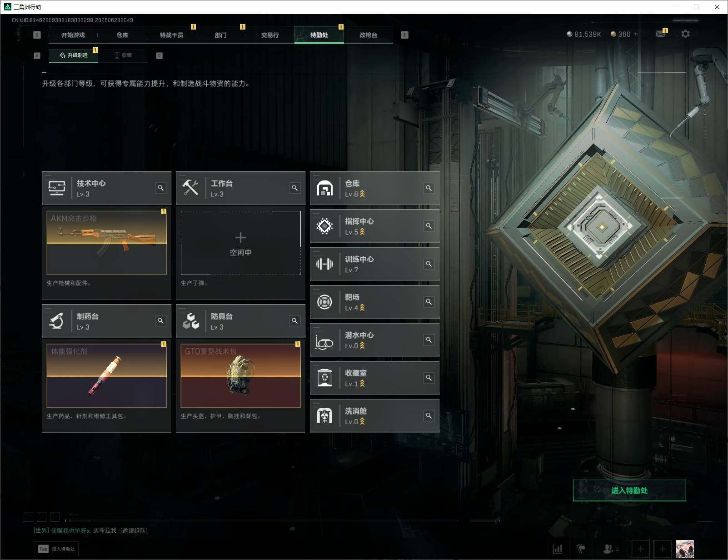This screenshot has width=728, height=560.
Task: Click the 工作台 hammer and wrench icon
Action: 190,188
